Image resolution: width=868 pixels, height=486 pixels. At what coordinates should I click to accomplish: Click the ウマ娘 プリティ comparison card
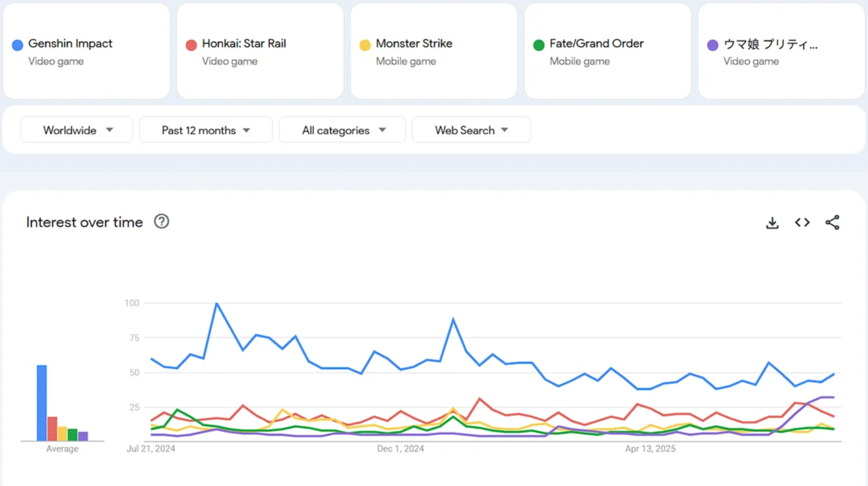click(780, 51)
